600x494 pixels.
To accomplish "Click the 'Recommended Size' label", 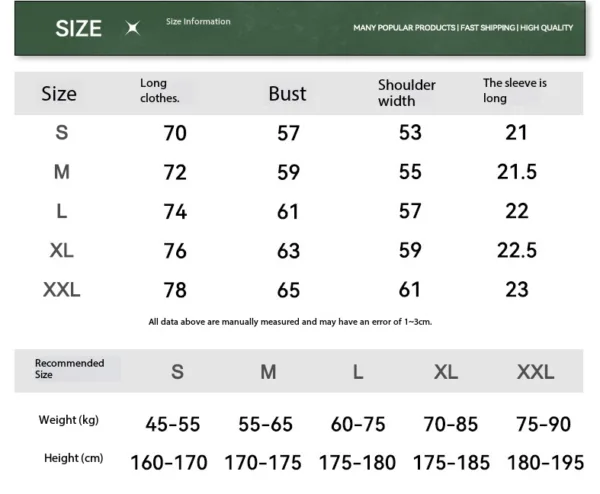I will point(69,369).
